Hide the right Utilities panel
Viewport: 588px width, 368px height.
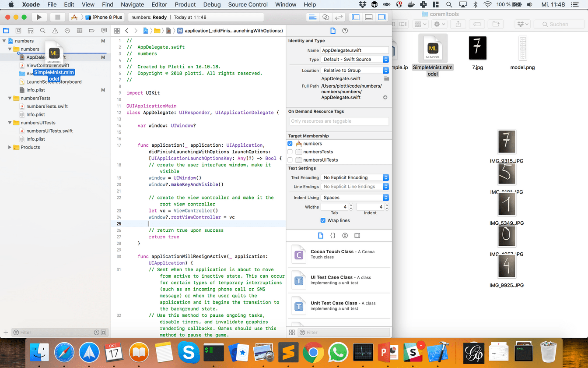[x=381, y=17]
